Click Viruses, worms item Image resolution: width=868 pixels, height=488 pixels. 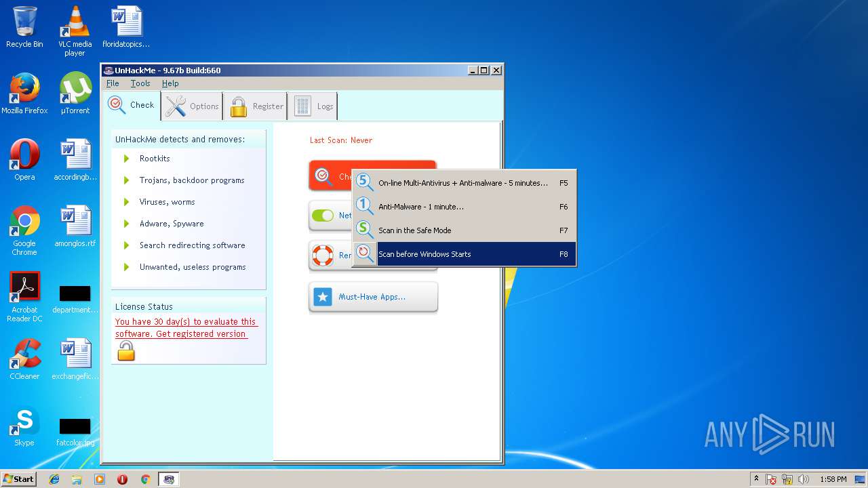point(167,202)
